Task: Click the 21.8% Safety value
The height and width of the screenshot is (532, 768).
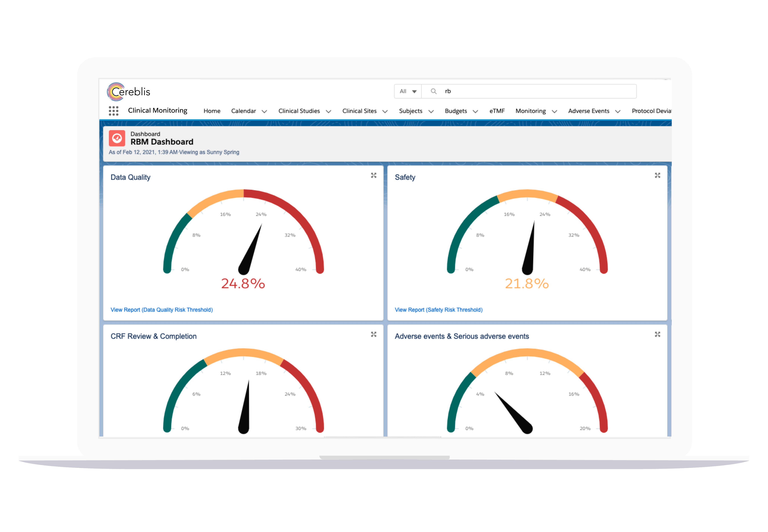Action: click(x=526, y=284)
